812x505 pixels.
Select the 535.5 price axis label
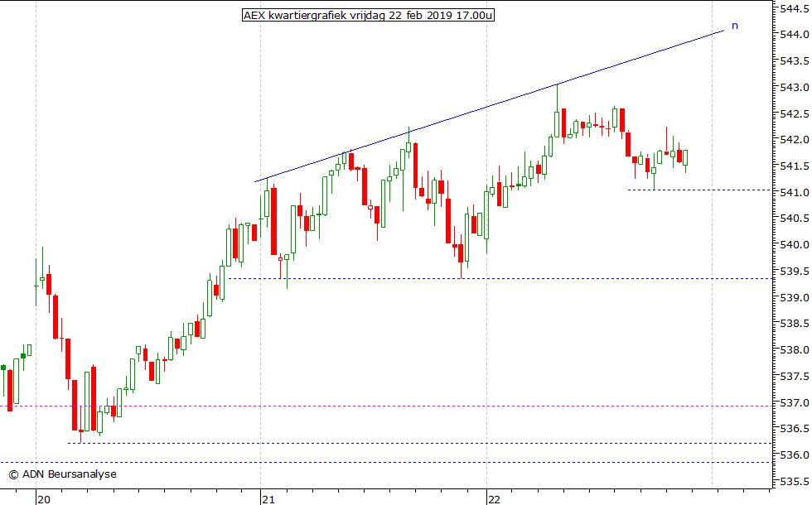click(x=795, y=481)
